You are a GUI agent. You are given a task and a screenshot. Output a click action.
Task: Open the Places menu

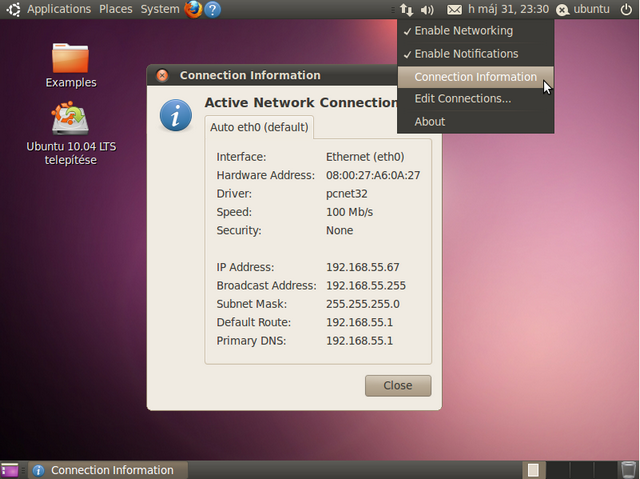click(x=116, y=9)
